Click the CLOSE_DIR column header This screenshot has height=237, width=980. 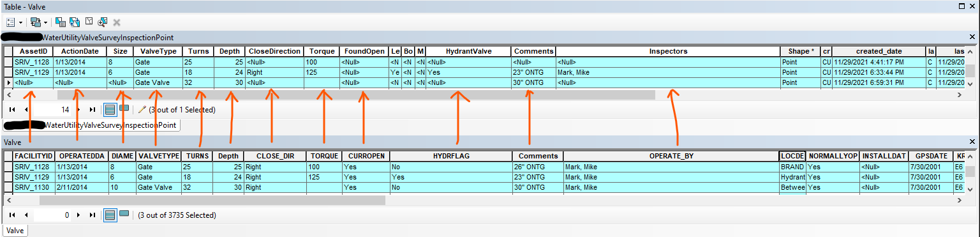click(275, 156)
